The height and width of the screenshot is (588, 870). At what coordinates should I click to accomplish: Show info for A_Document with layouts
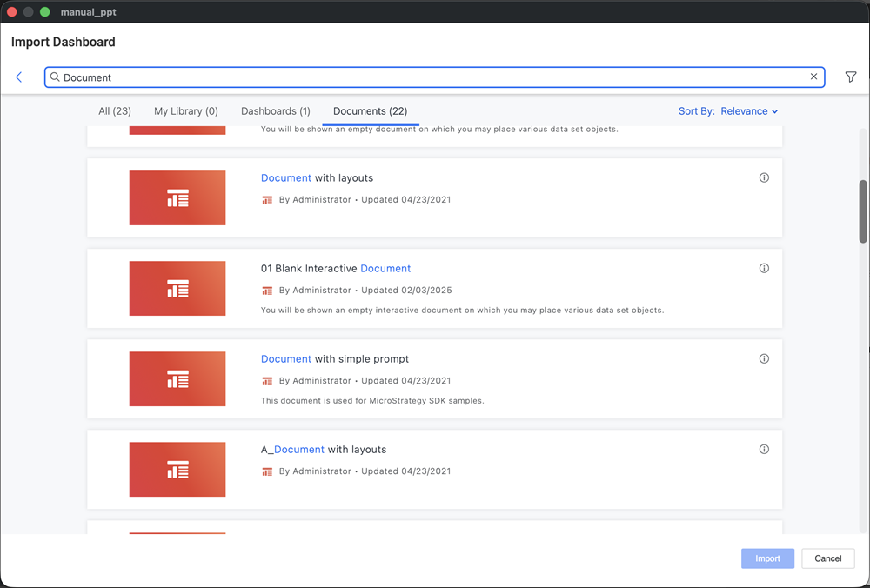[764, 450]
